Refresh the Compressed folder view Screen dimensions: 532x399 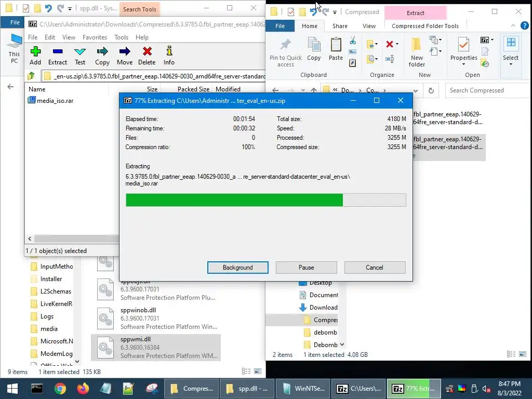[431, 90]
